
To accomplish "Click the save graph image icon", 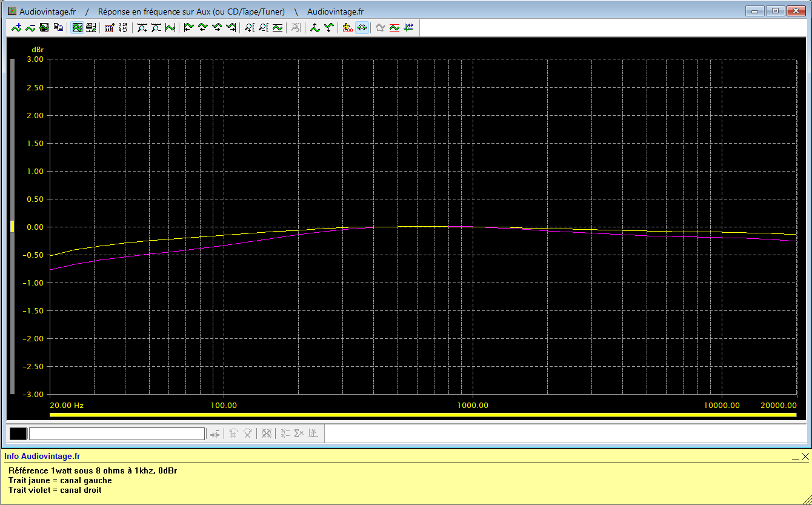I will pos(44,27).
